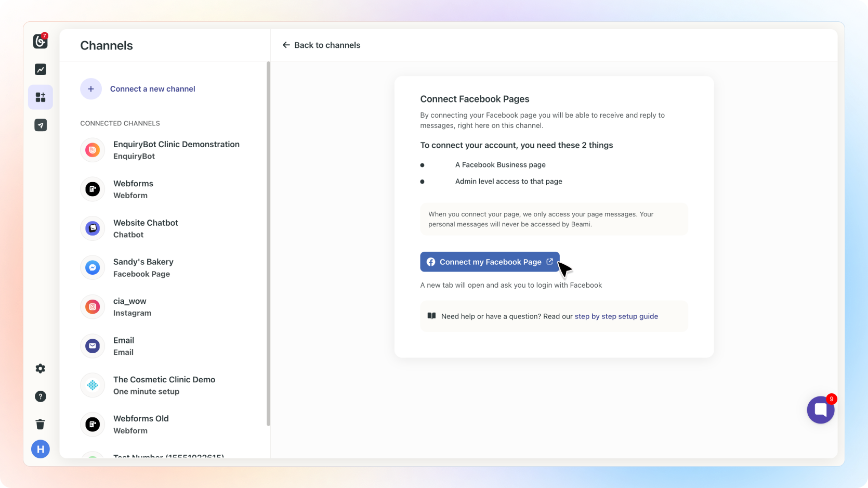868x488 pixels.
Task: Go back to channels
Action: [x=321, y=45]
